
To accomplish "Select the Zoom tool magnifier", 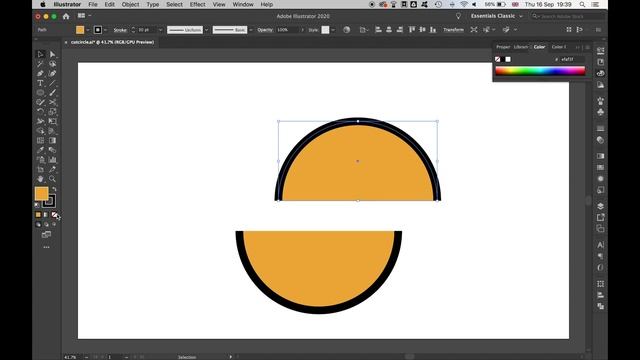I will (x=53, y=179).
